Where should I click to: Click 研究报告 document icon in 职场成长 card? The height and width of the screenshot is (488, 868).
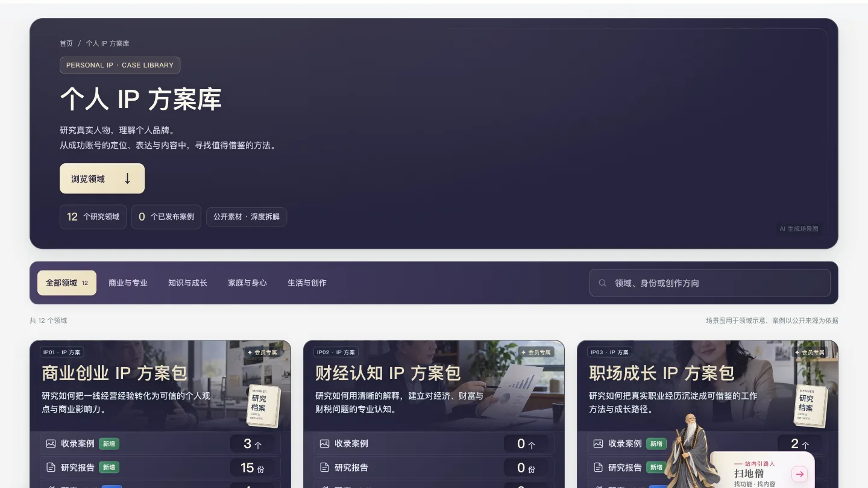tap(598, 468)
